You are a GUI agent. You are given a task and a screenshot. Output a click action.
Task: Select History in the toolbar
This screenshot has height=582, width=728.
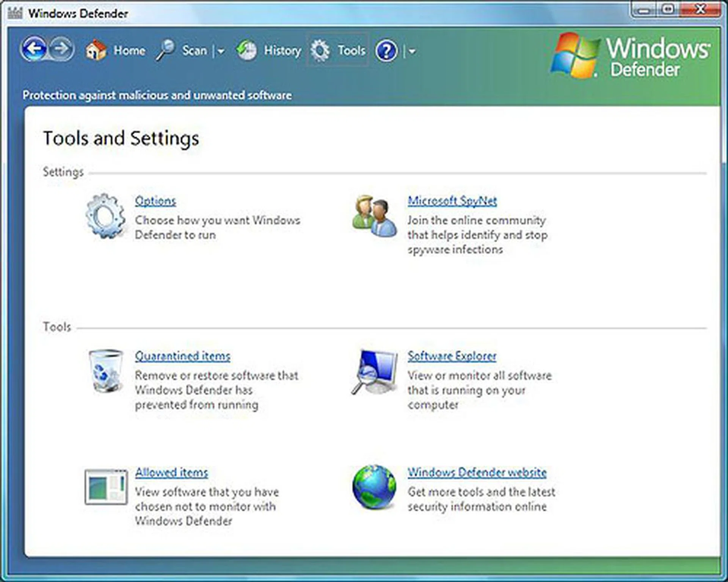pyautogui.click(x=282, y=50)
